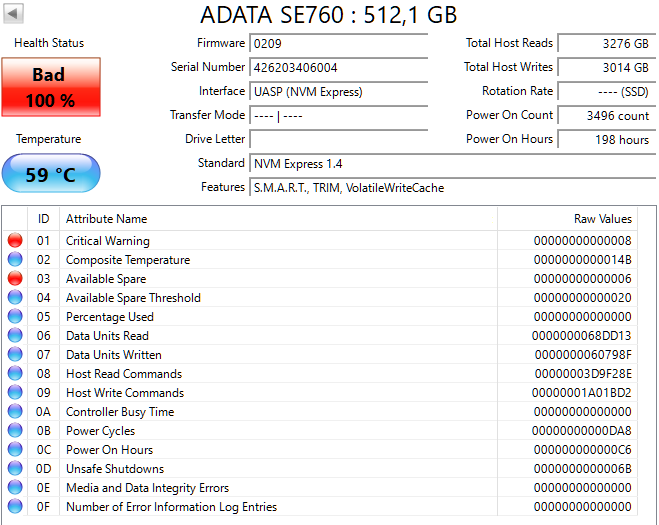
Task: Select the ADATA SE760 : 512,1 GB title
Action: coord(329,15)
